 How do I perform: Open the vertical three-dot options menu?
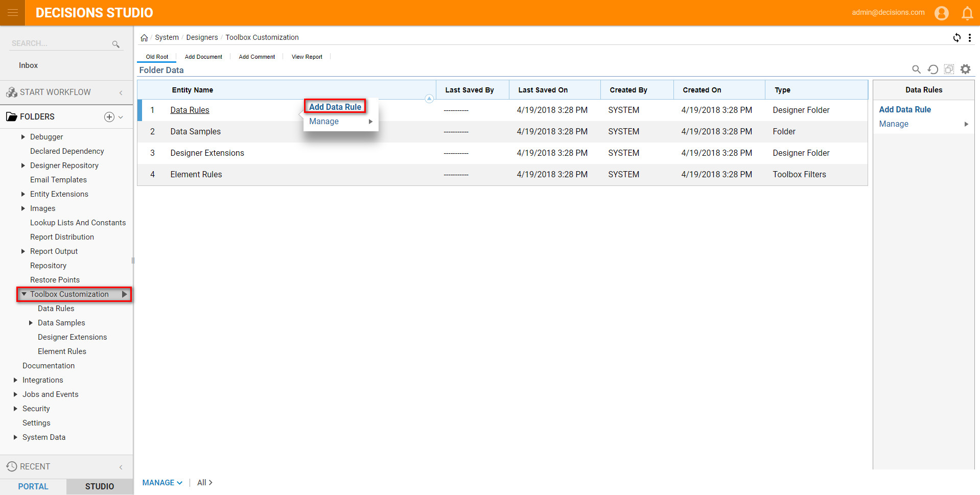click(x=970, y=37)
